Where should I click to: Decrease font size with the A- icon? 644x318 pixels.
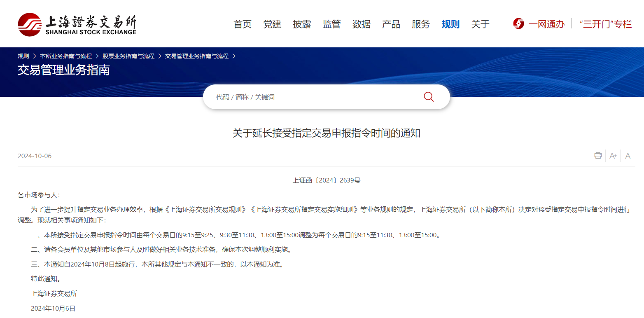pyautogui.click(x=629, y=156)
